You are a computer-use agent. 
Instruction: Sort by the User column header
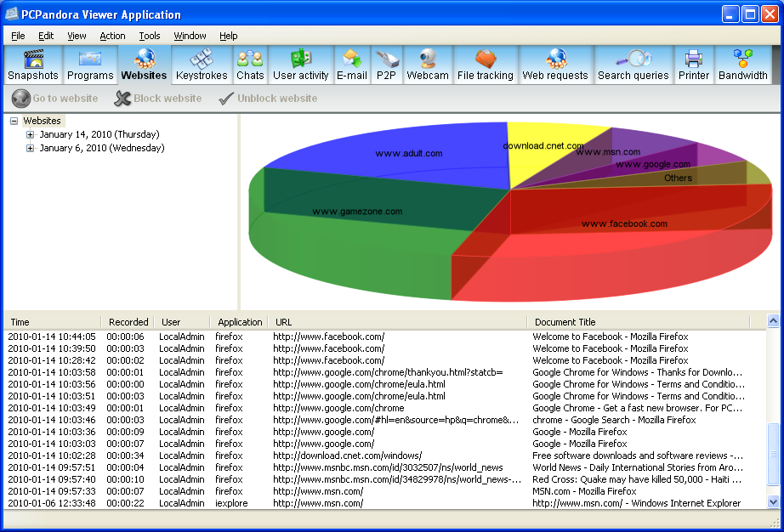click(x=183, y=322)
